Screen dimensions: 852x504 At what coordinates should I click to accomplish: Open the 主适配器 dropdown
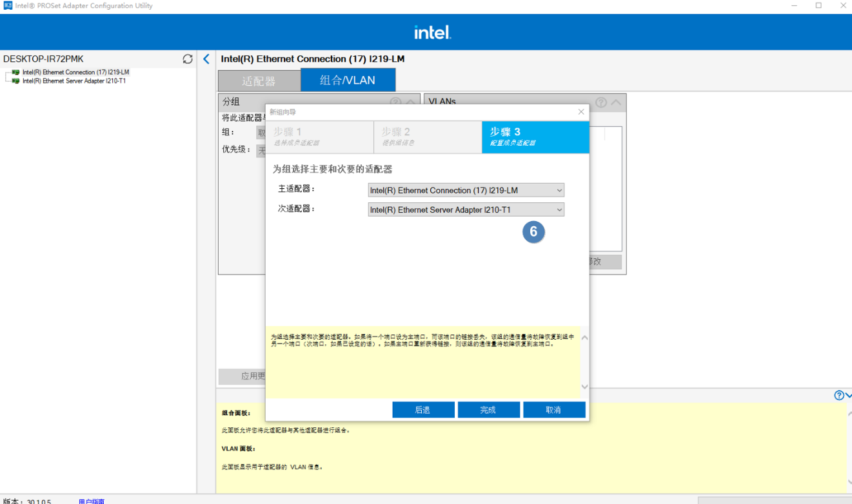pos(466,190)
